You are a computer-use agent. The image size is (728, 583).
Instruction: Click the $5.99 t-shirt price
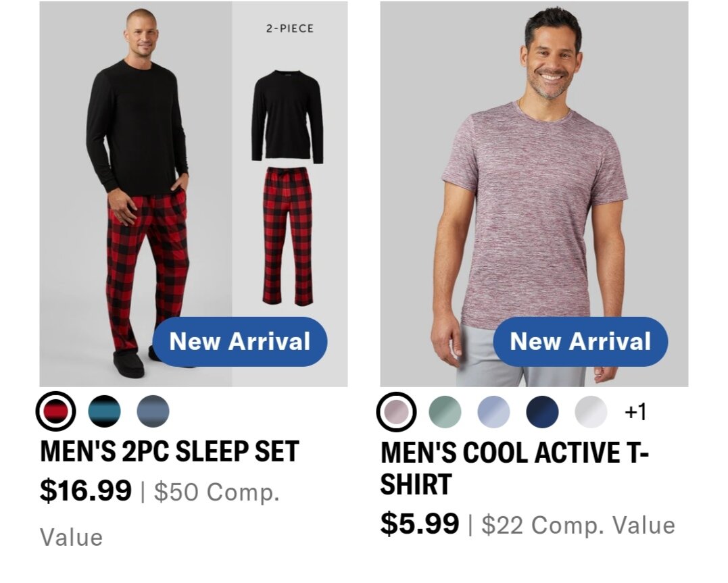click(420, 524)
